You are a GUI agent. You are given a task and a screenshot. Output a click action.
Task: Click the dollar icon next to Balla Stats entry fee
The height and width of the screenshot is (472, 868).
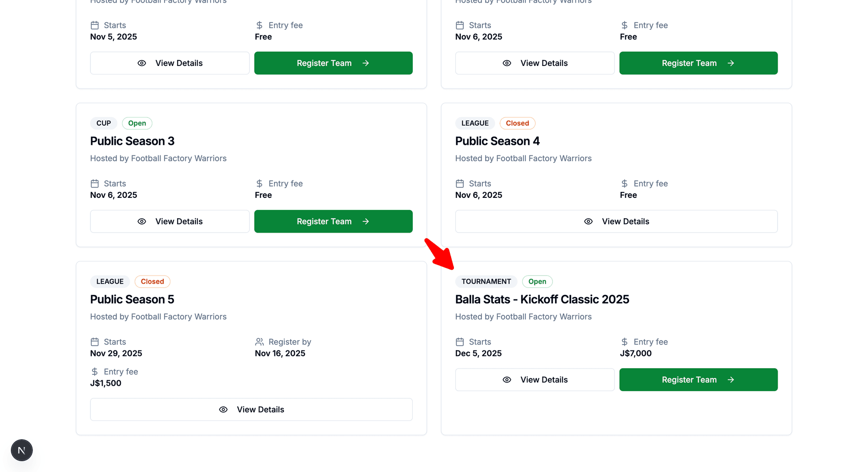624,341
